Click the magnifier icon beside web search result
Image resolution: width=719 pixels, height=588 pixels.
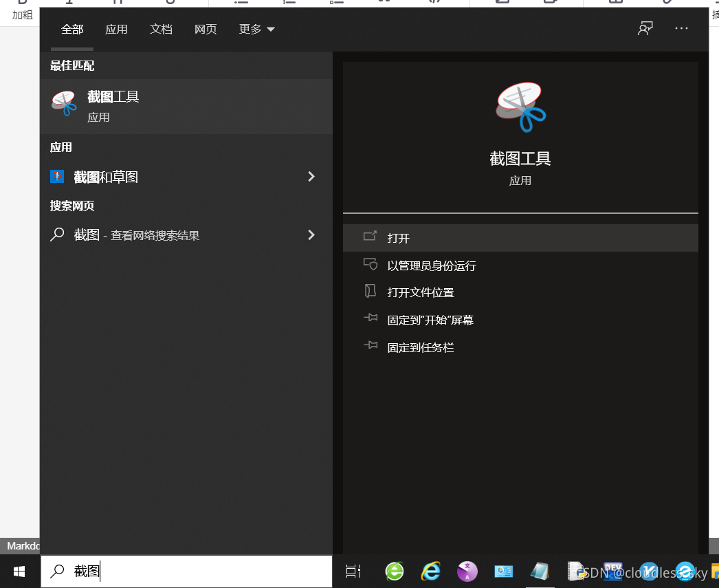point(57,235)
